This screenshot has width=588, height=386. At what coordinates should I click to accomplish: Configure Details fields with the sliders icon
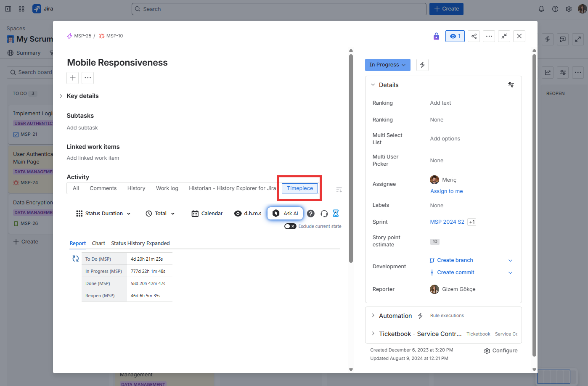(511, 85)
